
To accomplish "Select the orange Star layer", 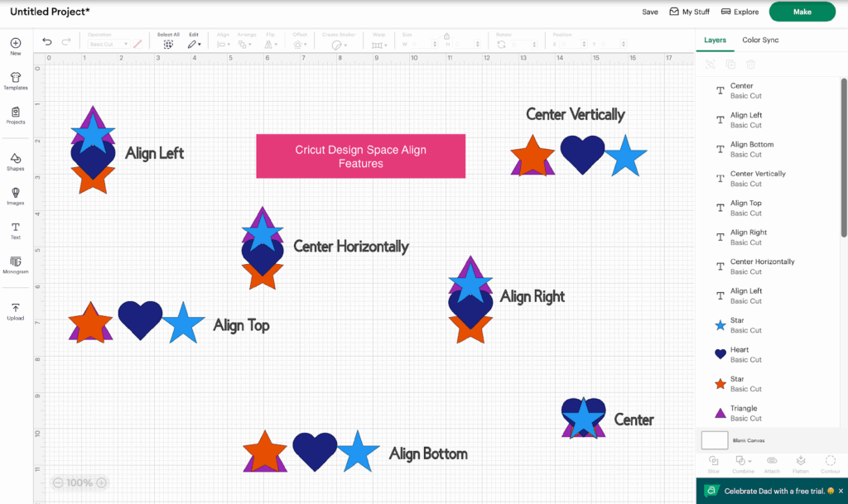I will 768,383.
